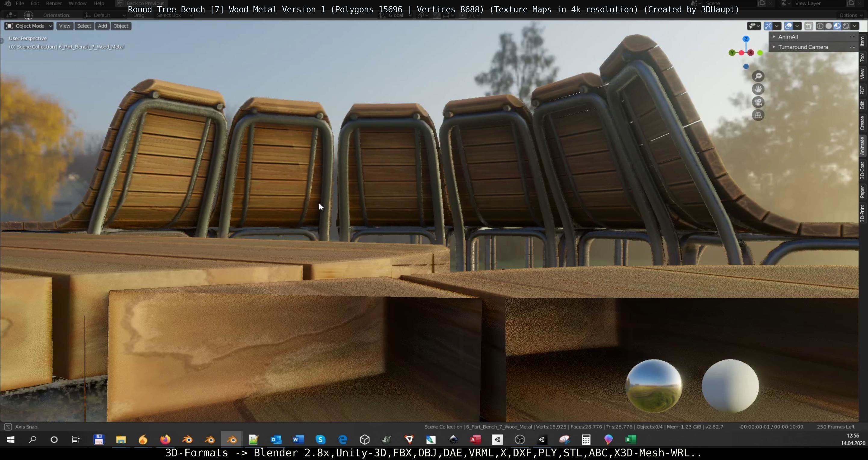Switch perspective/orthographic with the grid gizmo

click(x=758, y=116)
